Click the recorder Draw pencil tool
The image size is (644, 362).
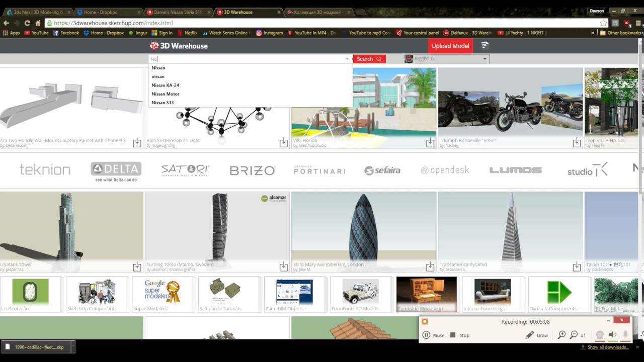coord(537,335)
